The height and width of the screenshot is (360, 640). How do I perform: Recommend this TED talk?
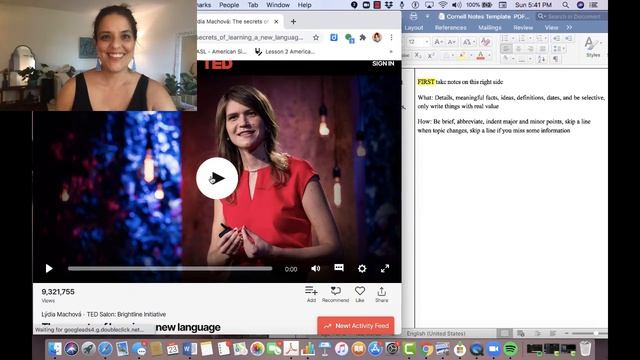(x=336, y=294)
